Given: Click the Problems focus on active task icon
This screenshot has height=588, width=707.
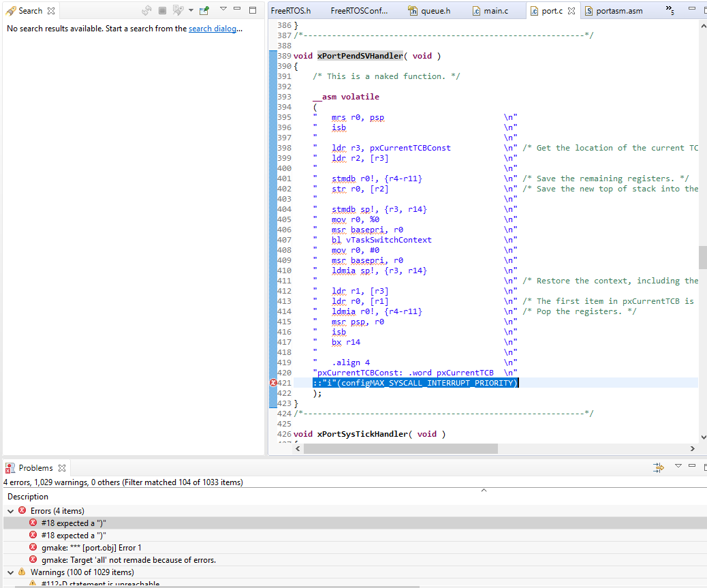Looking at the screenshot, I should point(659,467).
